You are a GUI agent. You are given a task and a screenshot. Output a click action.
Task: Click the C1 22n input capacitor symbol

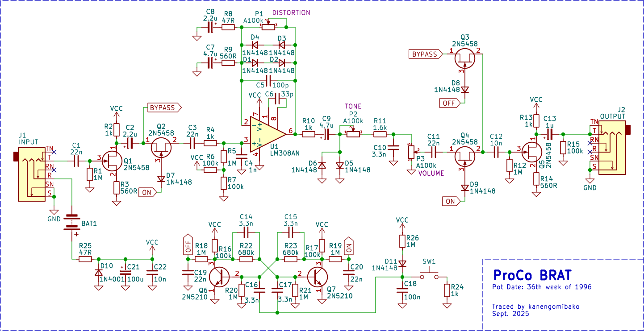point(76,161)
